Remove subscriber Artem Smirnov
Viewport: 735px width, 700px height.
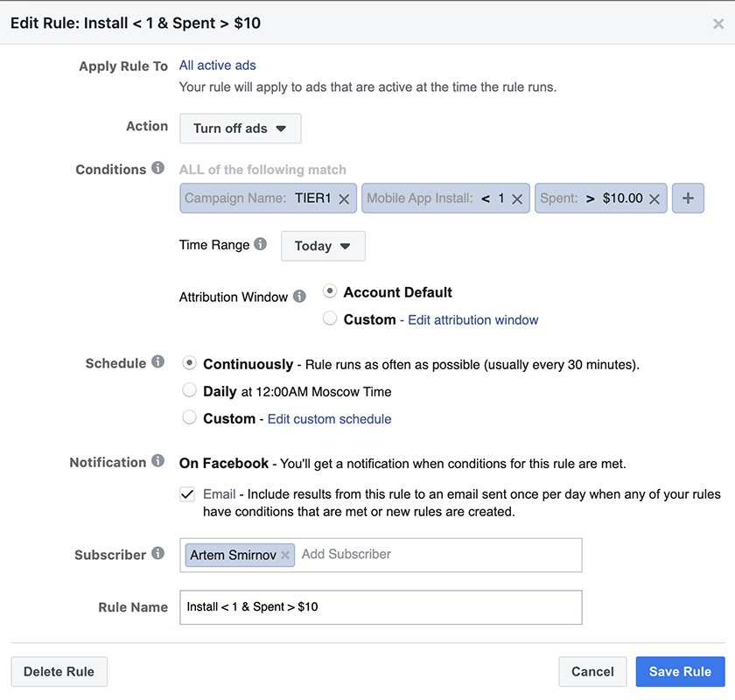pos(285,555)
